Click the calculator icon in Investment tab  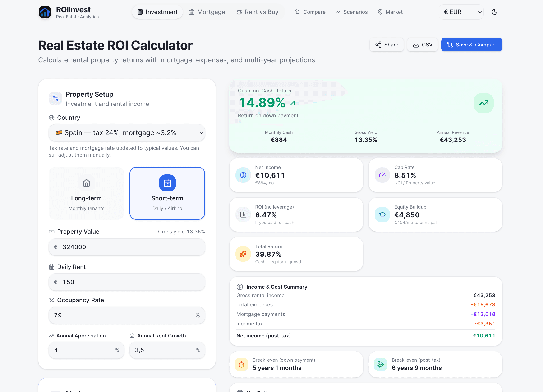[x=140, y=12]
